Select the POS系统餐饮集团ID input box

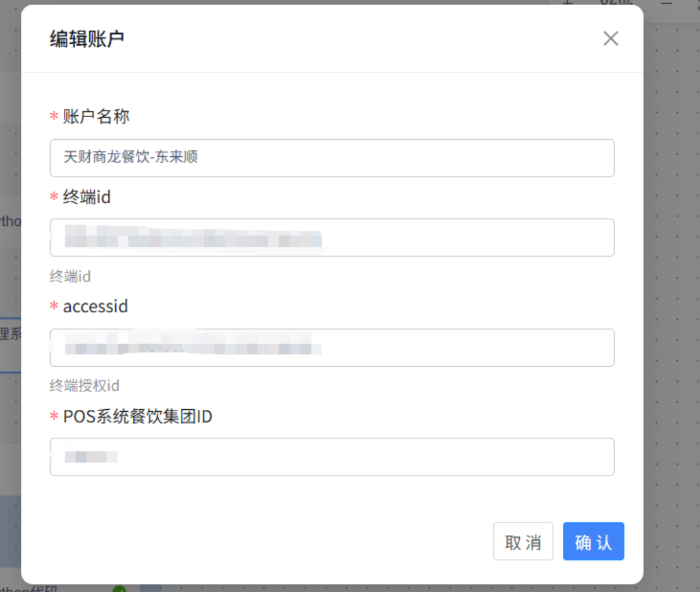coord(332,457)
